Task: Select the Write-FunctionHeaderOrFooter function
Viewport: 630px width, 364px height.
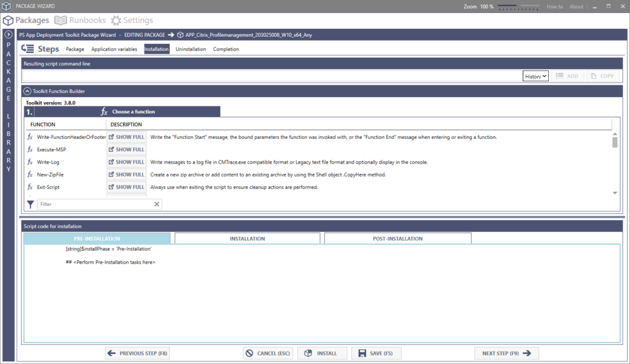Action: [x=71, y=137]
